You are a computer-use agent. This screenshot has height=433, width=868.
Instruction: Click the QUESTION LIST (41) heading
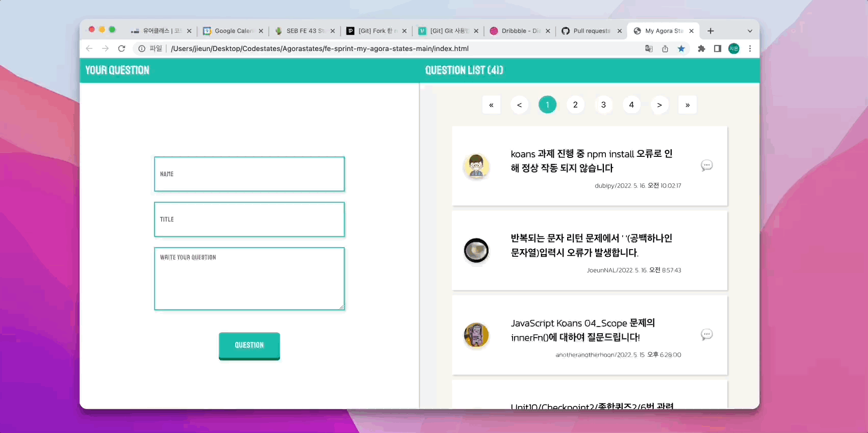(x=464, y=70)
